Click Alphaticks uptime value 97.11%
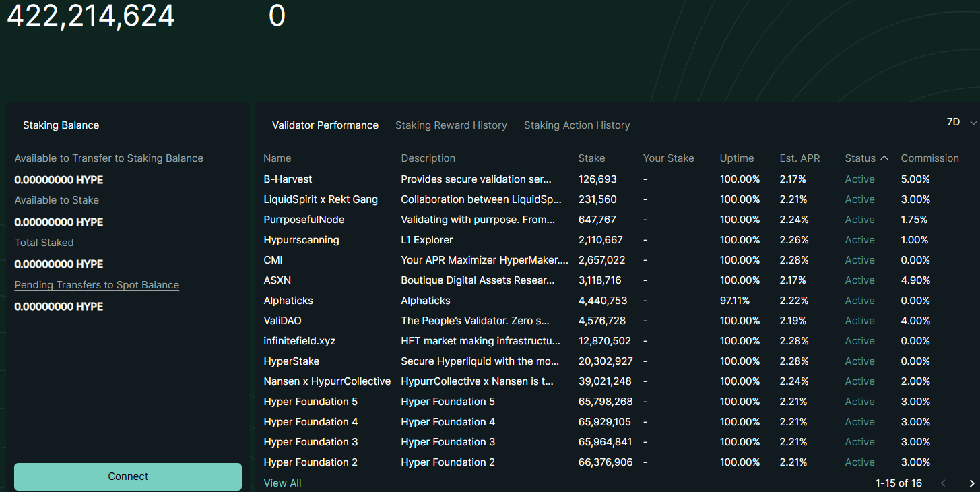 click(735, 301)
